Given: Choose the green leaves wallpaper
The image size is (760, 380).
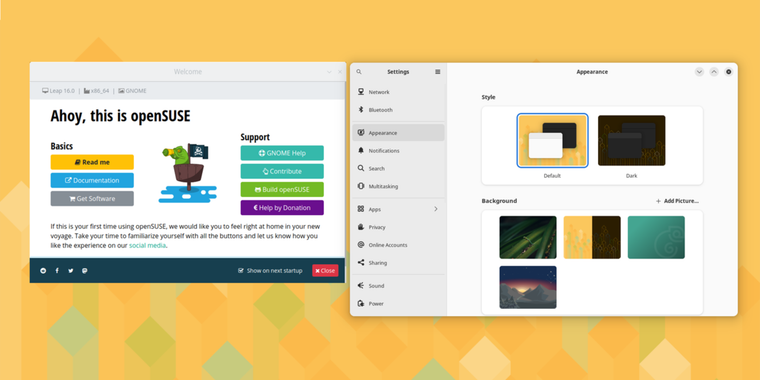Looking at the screenshot, I should [528, 237].
